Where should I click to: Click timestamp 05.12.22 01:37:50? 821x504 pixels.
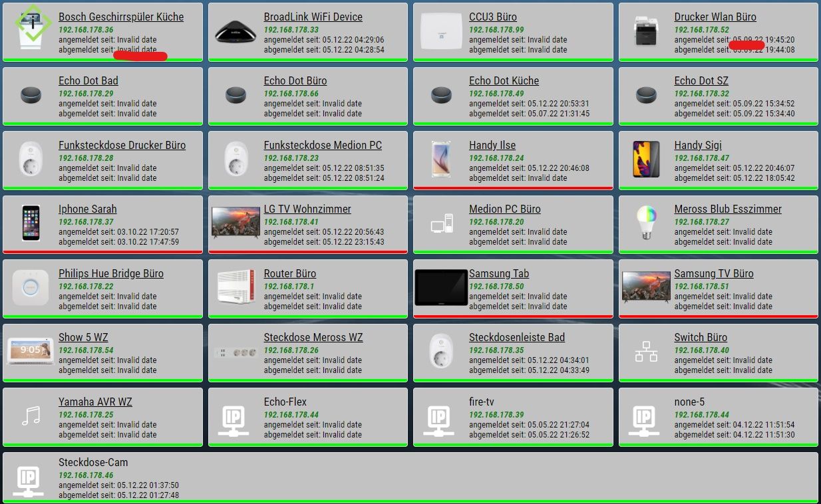pos(148,485)
